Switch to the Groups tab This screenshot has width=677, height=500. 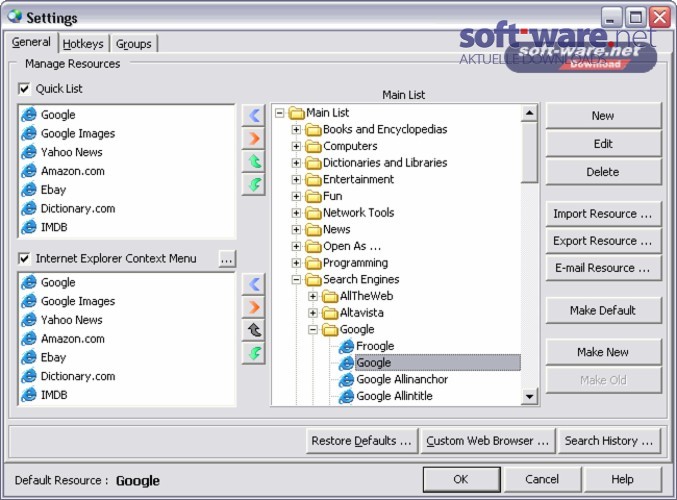point(133,44)
